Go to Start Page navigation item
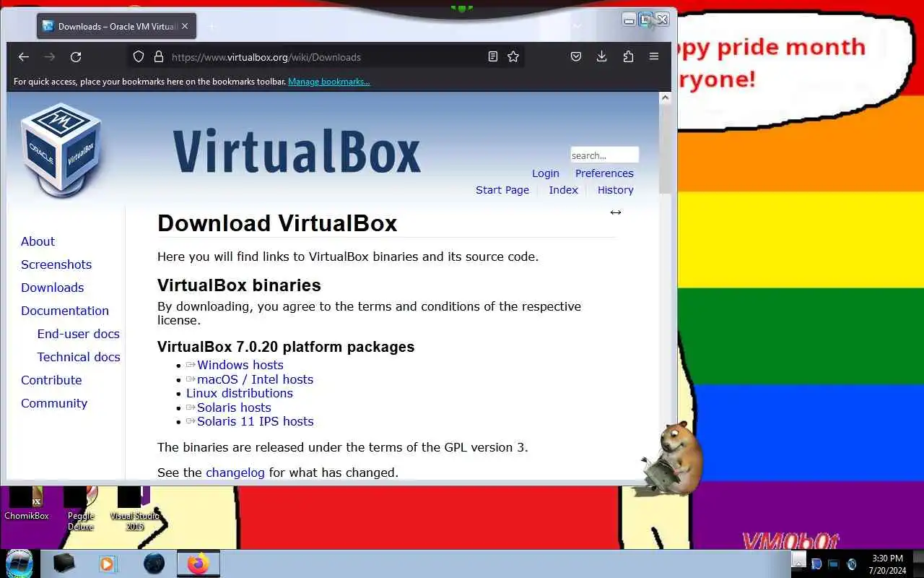This screenshot has height=578, width=924. click(502, 190)
